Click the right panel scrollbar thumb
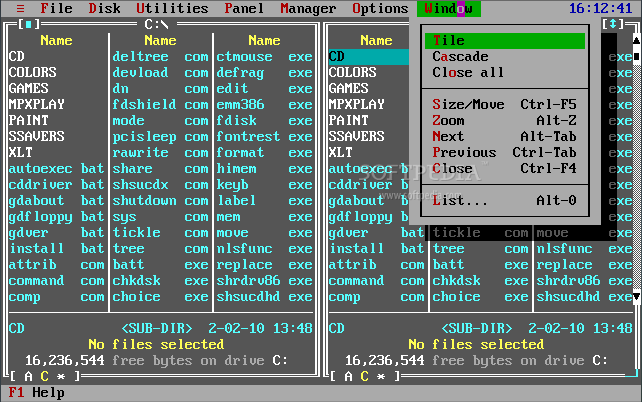 coord(637,56)
